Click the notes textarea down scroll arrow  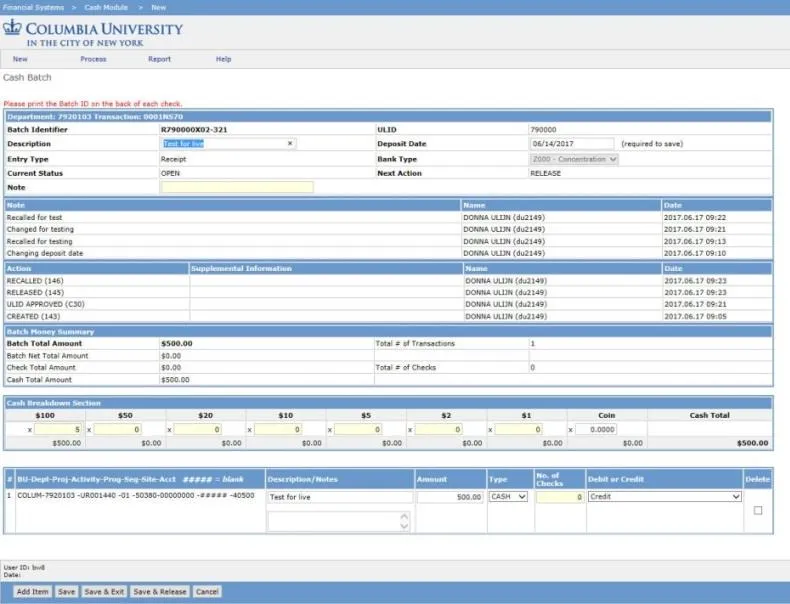[404, 526]
